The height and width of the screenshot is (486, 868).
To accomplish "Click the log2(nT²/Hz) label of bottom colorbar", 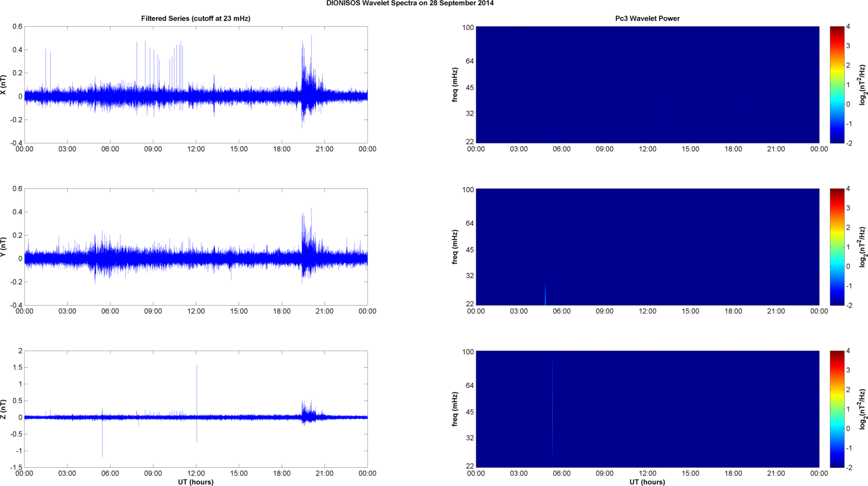I will point(863,409).
